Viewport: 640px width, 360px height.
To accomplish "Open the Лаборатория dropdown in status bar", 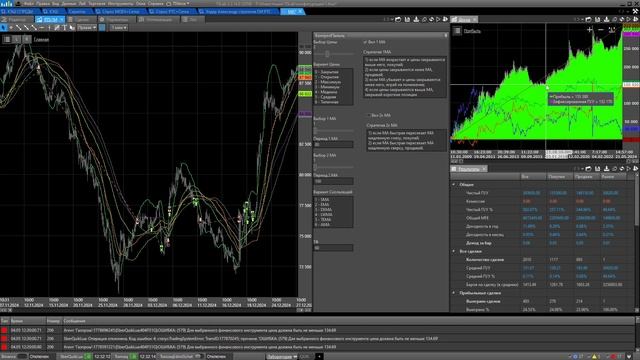I will click(282, 357).
